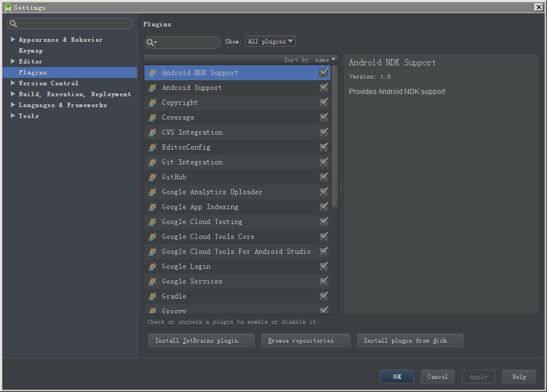
Task: Open the Show All plugins dropdown
Action: 271,41
